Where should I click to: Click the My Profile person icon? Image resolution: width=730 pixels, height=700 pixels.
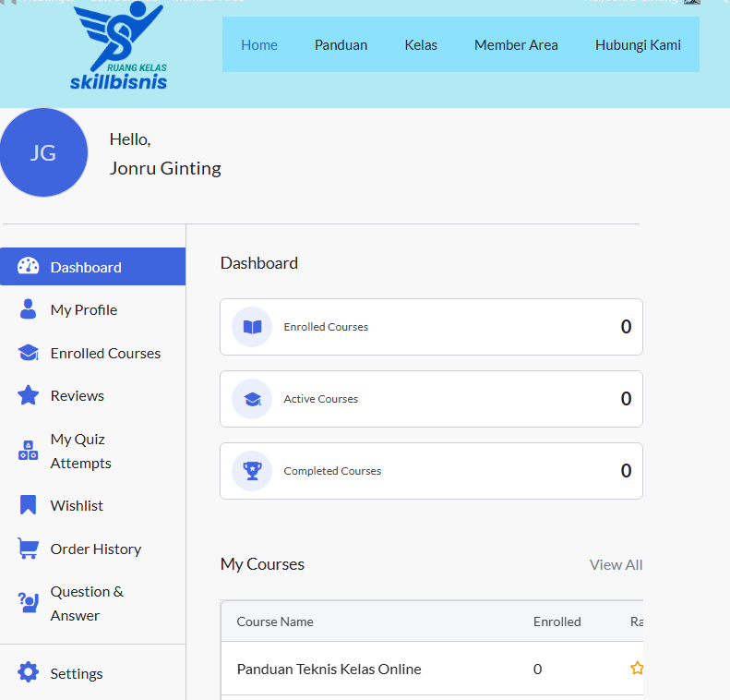29,309
